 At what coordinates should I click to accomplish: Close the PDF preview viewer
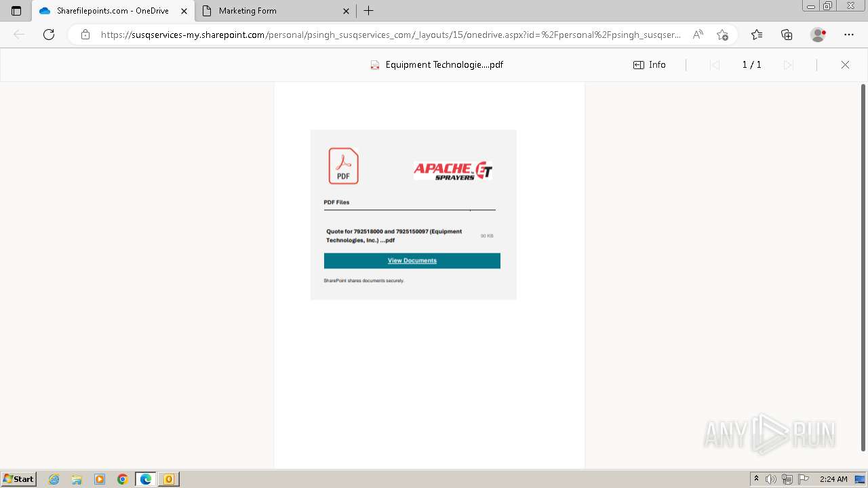(845, 65)
